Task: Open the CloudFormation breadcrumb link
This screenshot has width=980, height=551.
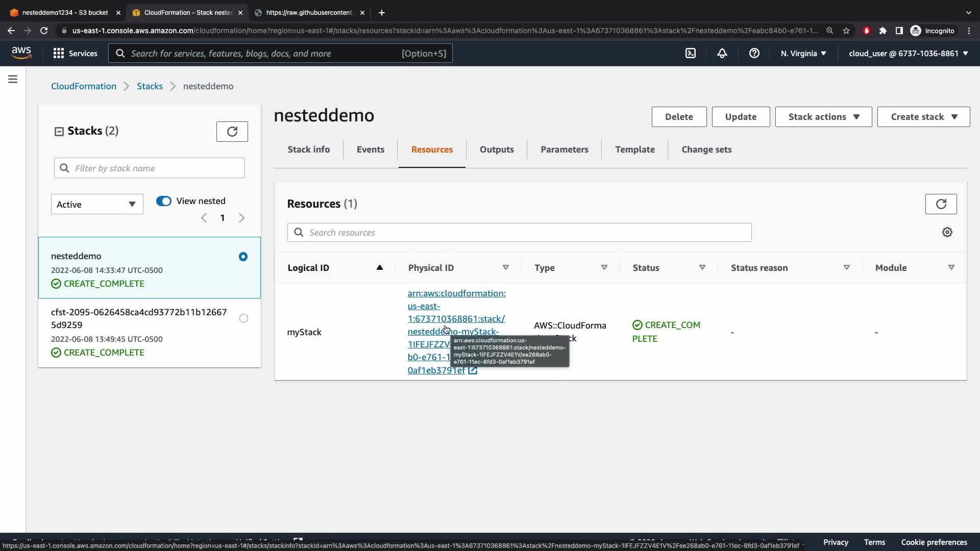Action: tap(84, 86)
